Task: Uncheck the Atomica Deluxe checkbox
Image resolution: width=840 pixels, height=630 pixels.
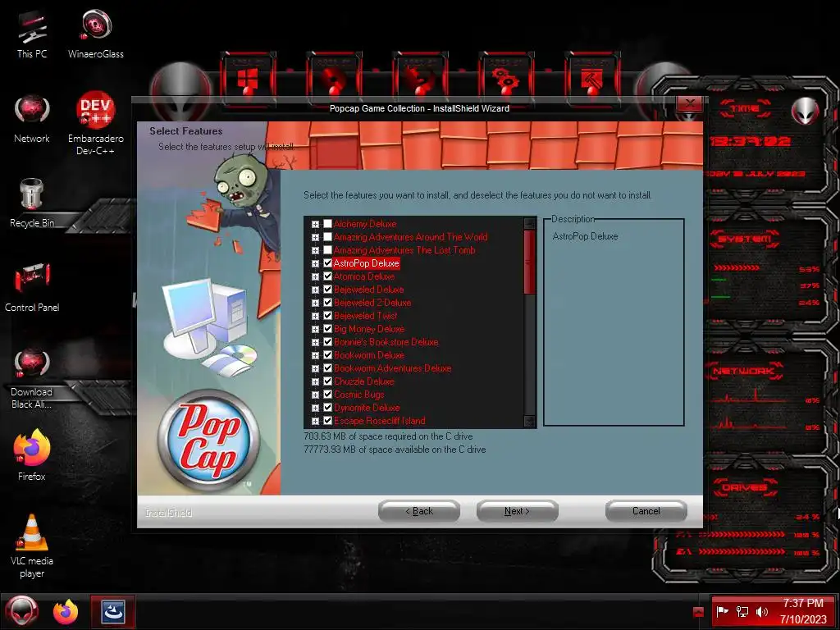Action: click(327, 276)
